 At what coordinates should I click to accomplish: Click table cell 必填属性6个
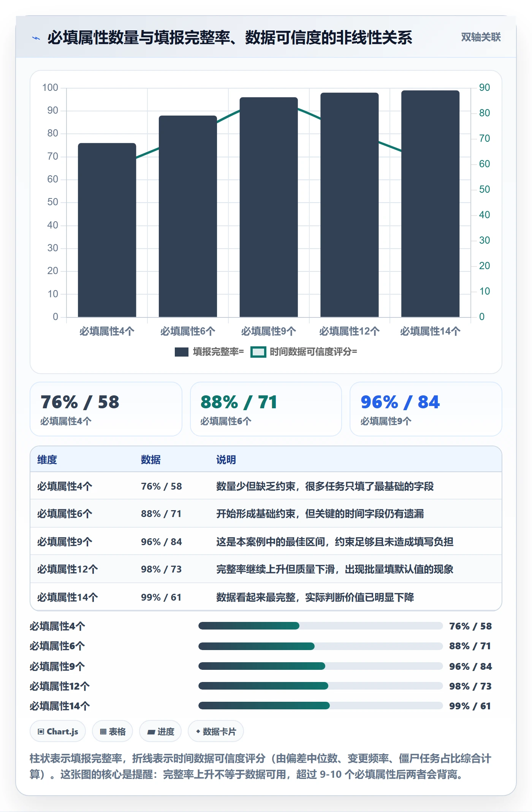click(65, 514)
